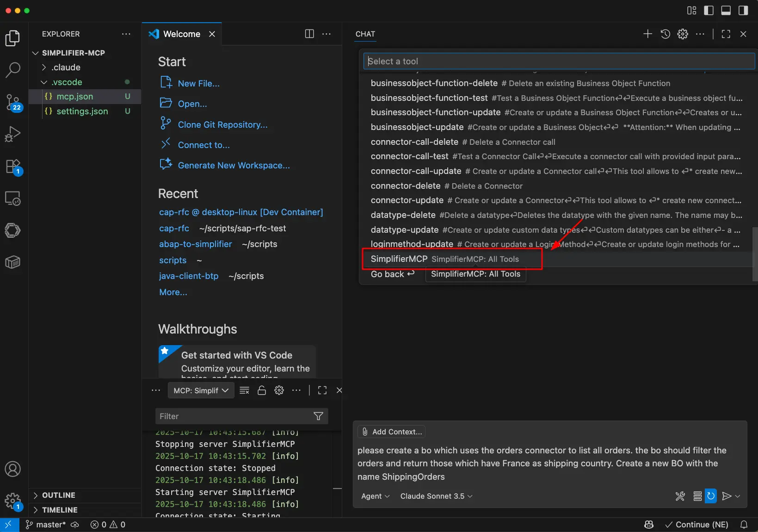758x532 pixels.
Task: Show chat history
Action: point(665,34)
